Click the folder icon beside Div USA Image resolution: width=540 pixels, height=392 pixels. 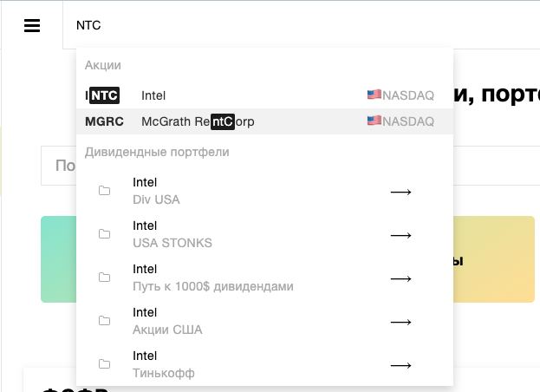[x=104, y=191]
